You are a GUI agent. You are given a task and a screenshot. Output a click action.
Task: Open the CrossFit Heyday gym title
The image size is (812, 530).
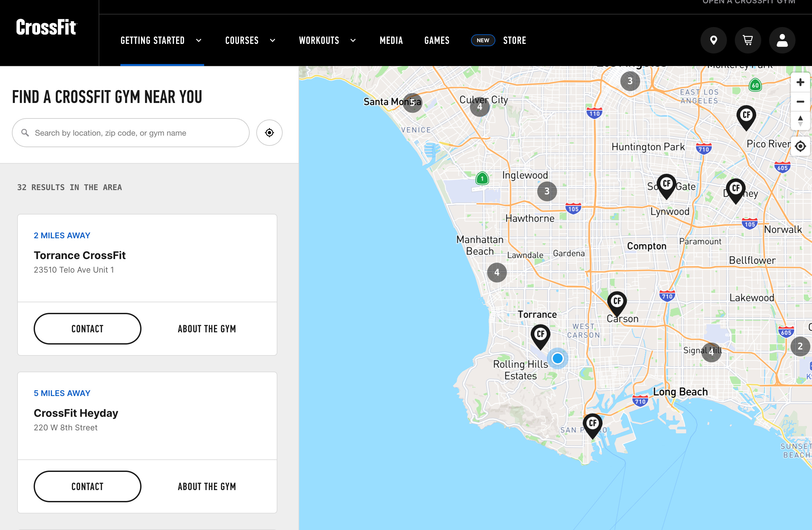pyautogui.click(x=76, y=413)
